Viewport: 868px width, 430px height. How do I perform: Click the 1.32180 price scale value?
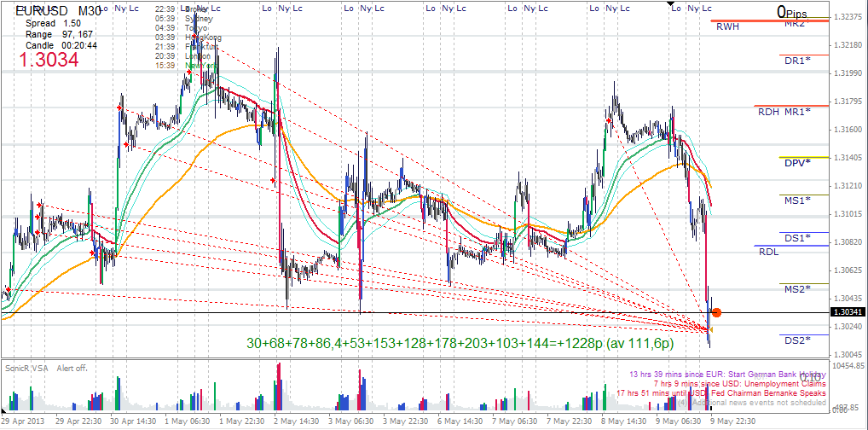click(850, 45)
